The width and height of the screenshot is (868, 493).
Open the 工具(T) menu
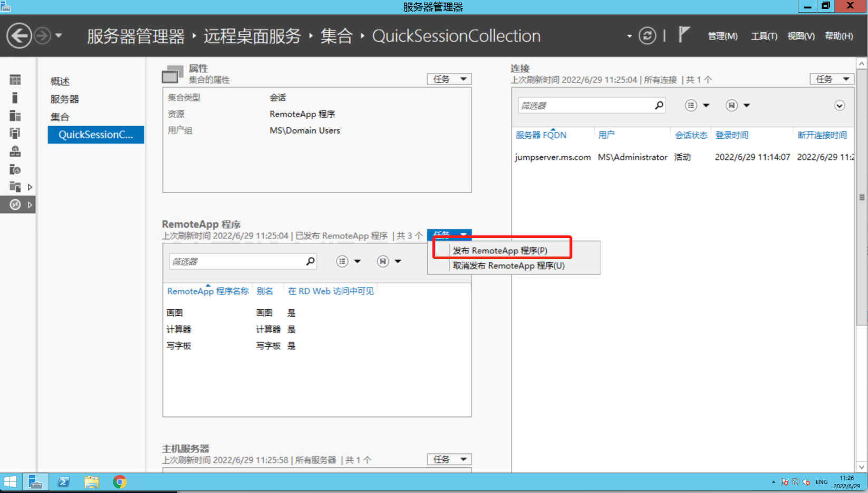[x=764, y=36]
